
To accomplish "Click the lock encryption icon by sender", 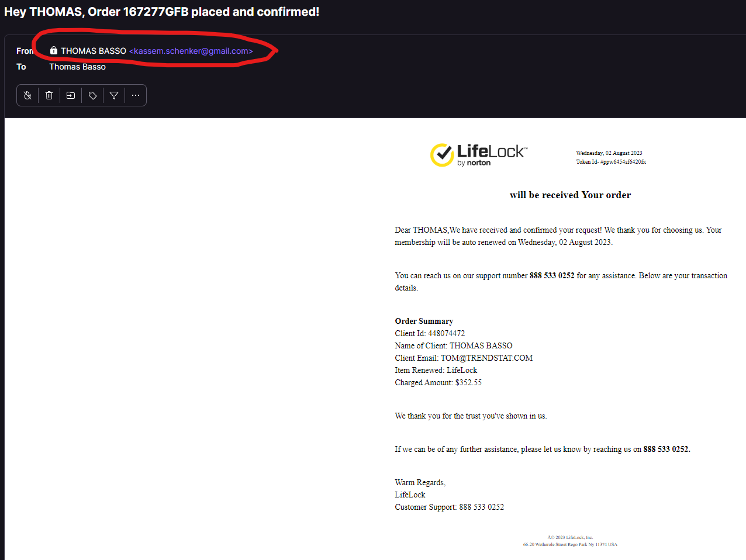I will point(54,51).
